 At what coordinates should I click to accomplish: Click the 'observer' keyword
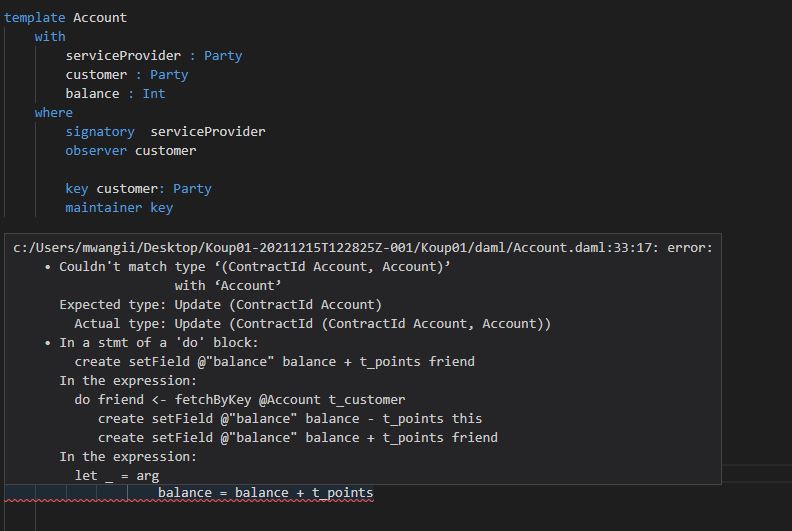[x=96, y=151]
